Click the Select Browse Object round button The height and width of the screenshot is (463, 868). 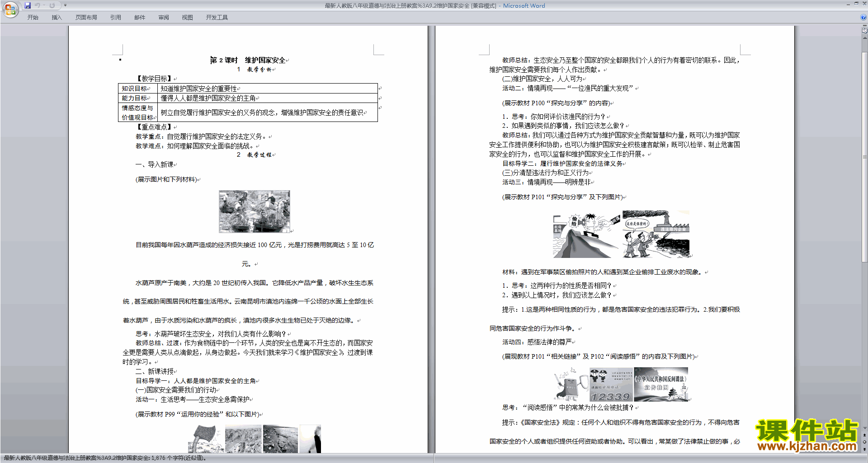865,442
